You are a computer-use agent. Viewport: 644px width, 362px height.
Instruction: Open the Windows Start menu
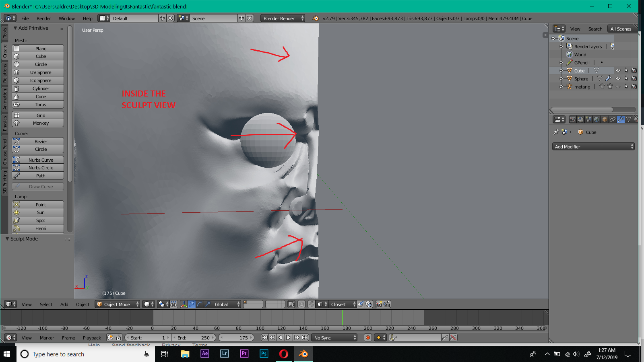pos(6,354)
